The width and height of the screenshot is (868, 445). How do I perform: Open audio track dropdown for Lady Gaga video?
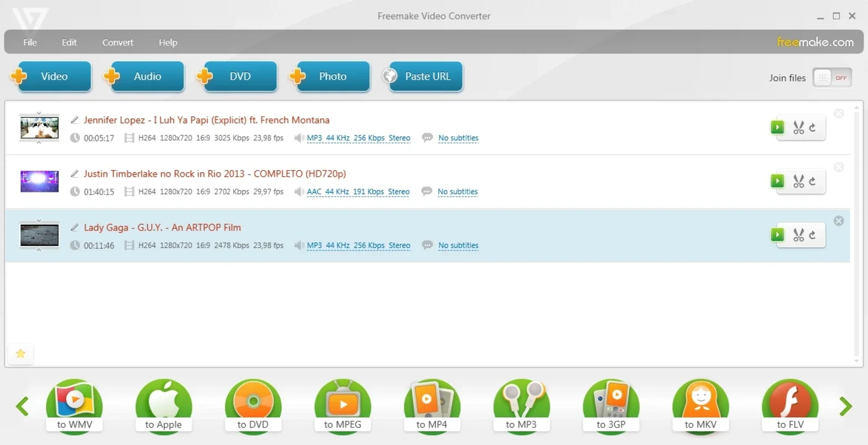[x=358, y=245]
